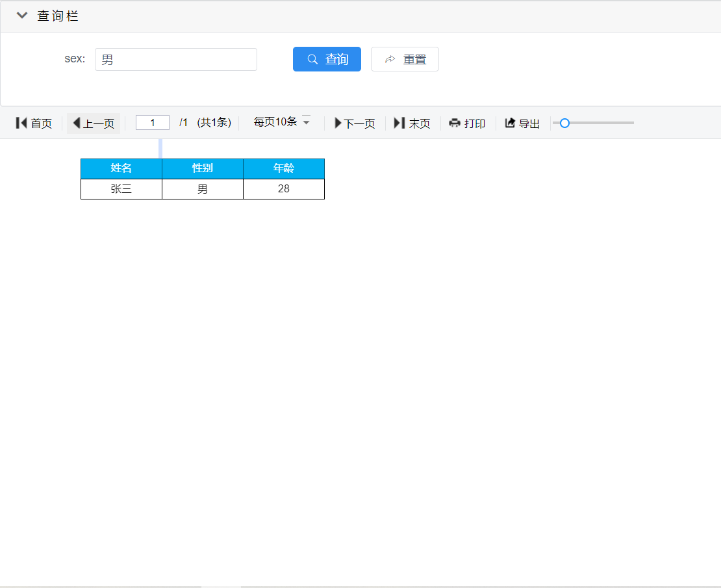Image resolution: width=721 pixels, height=588 pixels.
Task: Jump to last page (末页)
Action: [x=412, y=123]
